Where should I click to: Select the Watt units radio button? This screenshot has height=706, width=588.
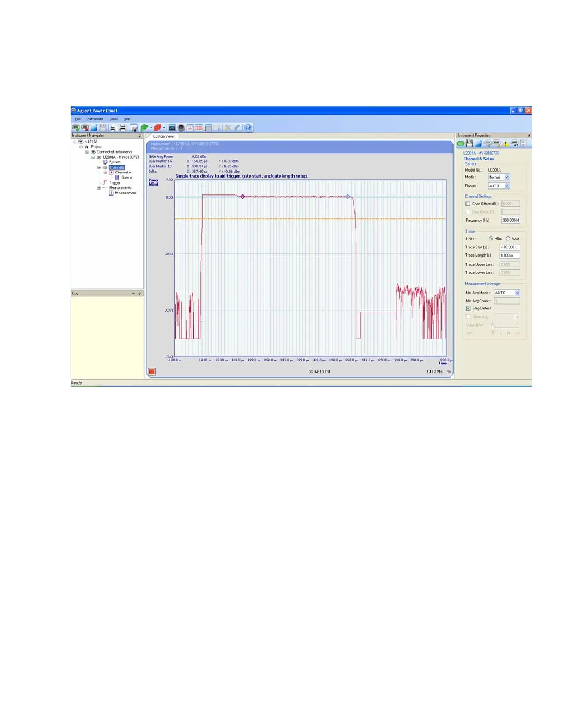pos(508,239)
